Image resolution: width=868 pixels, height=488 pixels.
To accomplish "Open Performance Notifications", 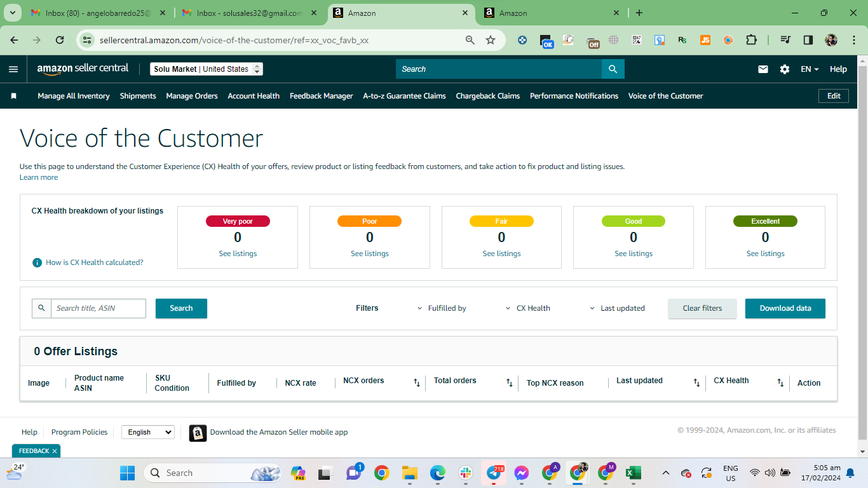I will (x=574, y=96).
